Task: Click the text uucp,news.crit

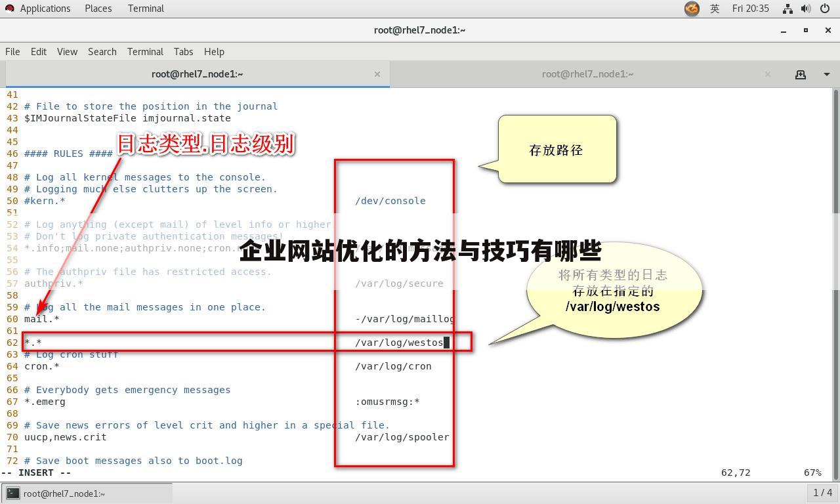Action: pos(65,437)
